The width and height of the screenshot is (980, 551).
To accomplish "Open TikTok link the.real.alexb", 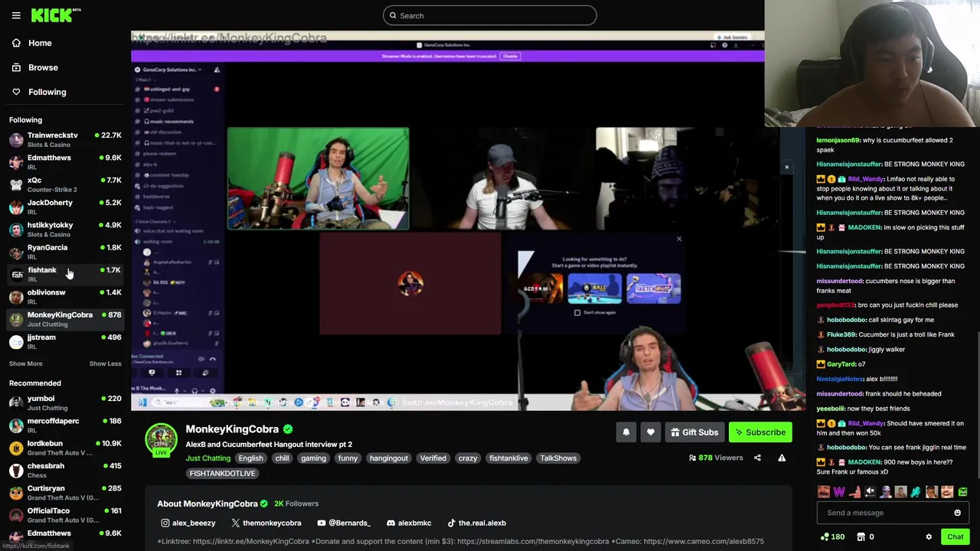I will click(476, 523).
